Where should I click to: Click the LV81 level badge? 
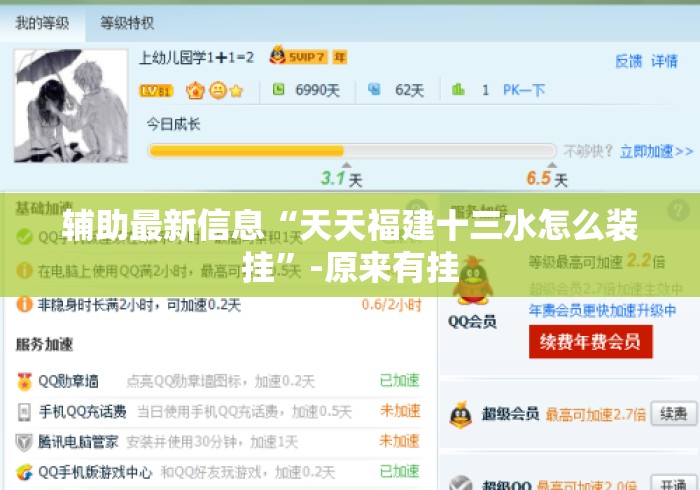pos(156,91)
